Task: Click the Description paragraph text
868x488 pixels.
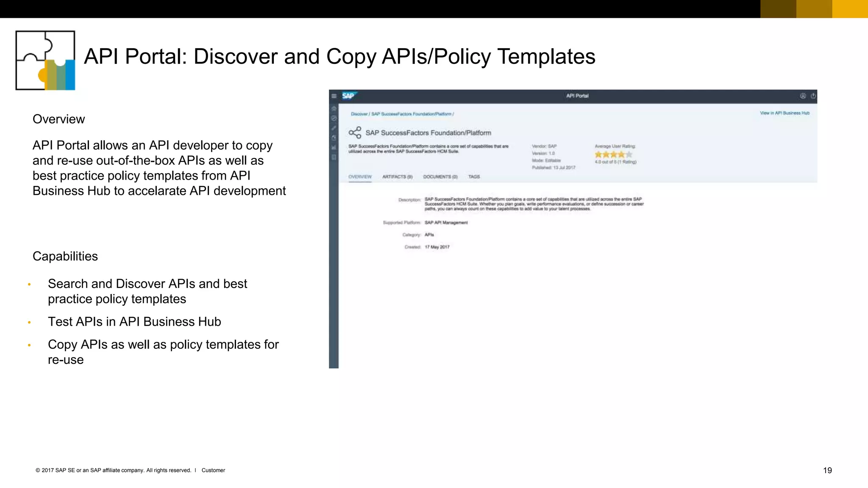Action: (534, 204)
